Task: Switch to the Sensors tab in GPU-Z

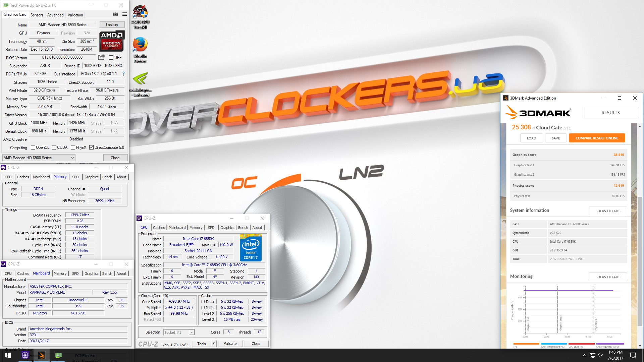Action: (37, 15)
